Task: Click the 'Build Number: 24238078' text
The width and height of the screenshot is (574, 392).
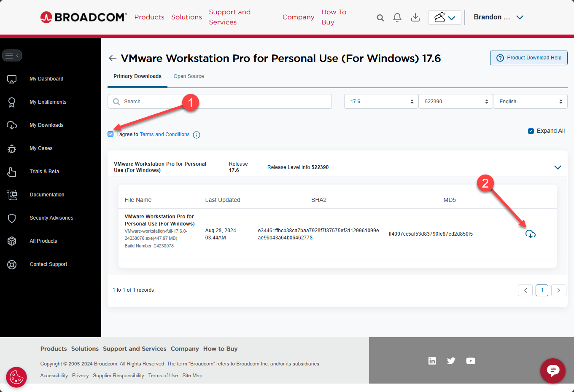Action: [149, 246]
